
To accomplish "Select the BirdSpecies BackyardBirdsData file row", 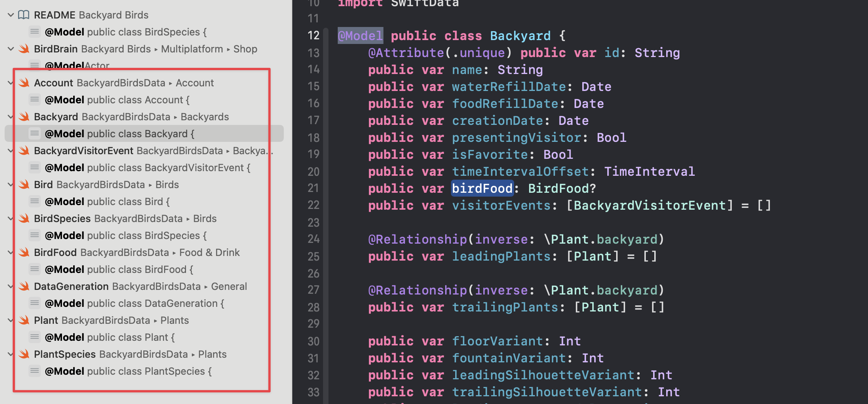I will pos(125,219).
